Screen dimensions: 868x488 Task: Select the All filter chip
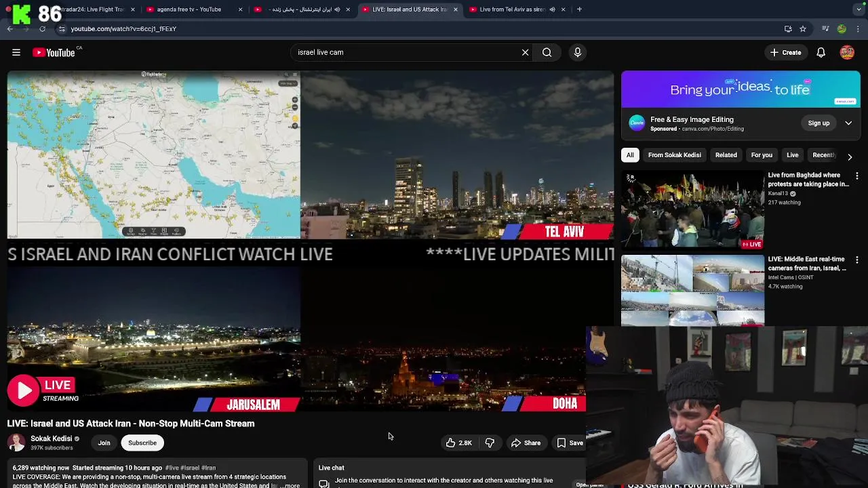point(630,155)
